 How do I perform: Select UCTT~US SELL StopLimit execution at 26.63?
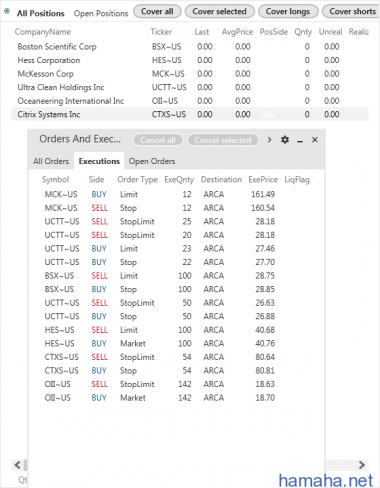pos(177,303)
